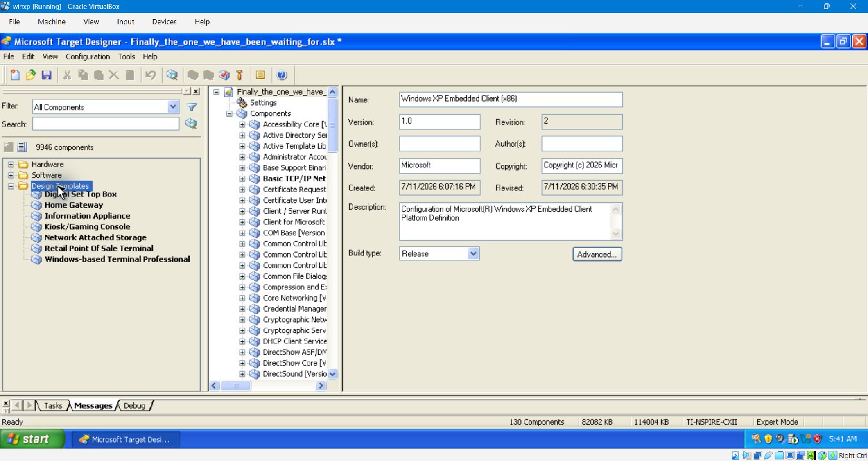Click the VirtualBox USB status icon
The height and width of the screenshot is (461, 868).
click(769, 455)
